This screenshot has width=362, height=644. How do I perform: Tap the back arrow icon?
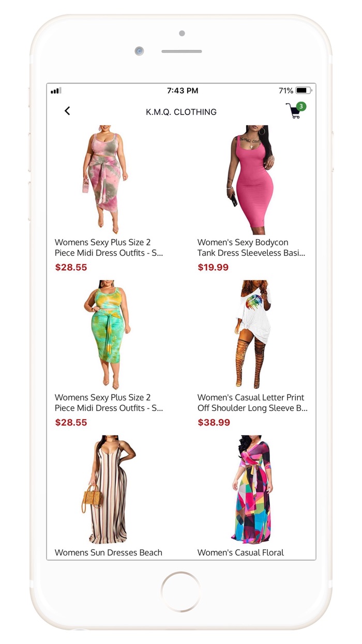point(67,111)
